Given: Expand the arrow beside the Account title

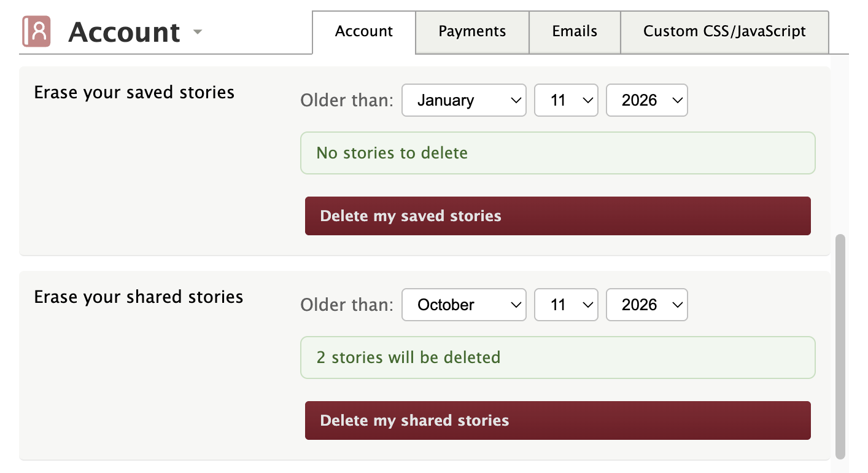Looking at the screenshot, I should click(197, 31).
